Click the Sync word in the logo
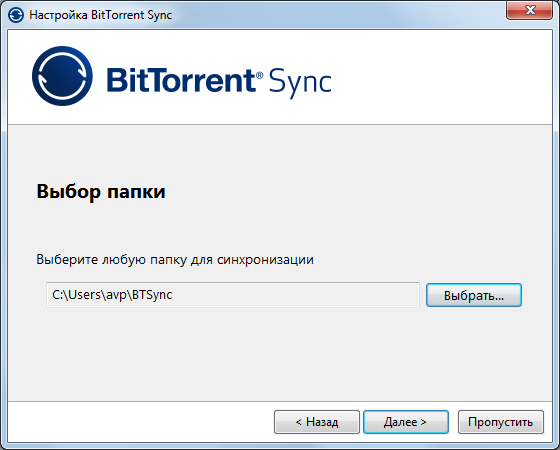The width and height of the screenshot is (560, 450). [x=300, y=82]
